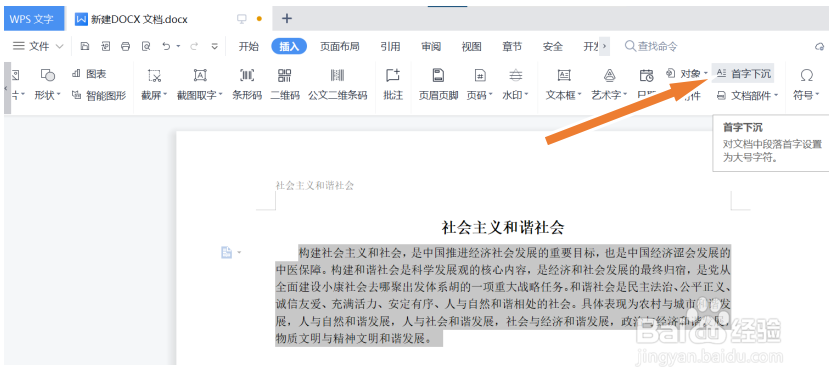Click the 截屏 screenshot icon
The width and height of the screenshot is (829, 385).
tap(154, 76)
